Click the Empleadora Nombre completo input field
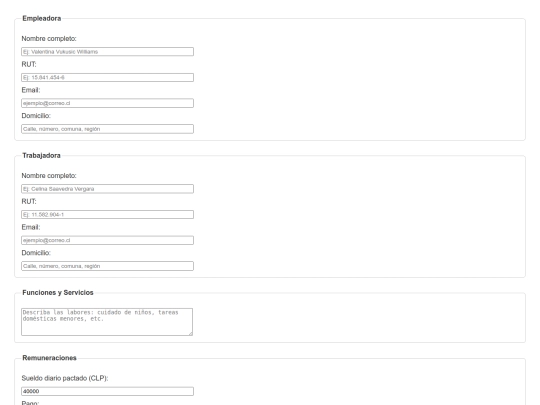Screen dimensions: 540x405 click(107, 52)
